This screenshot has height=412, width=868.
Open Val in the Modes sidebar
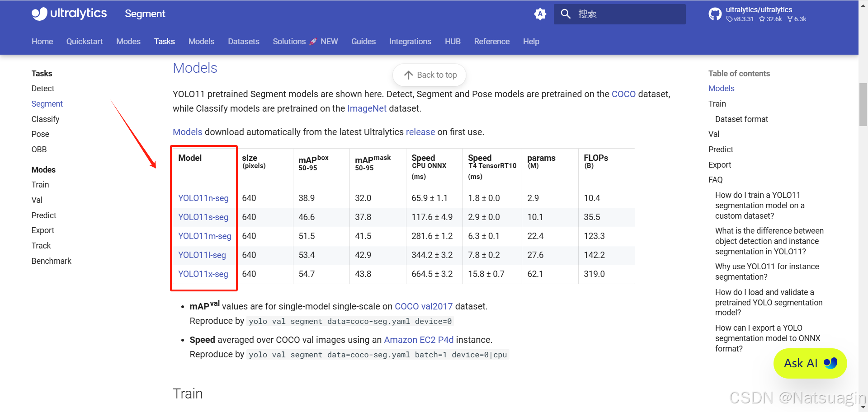click(37, 200)
